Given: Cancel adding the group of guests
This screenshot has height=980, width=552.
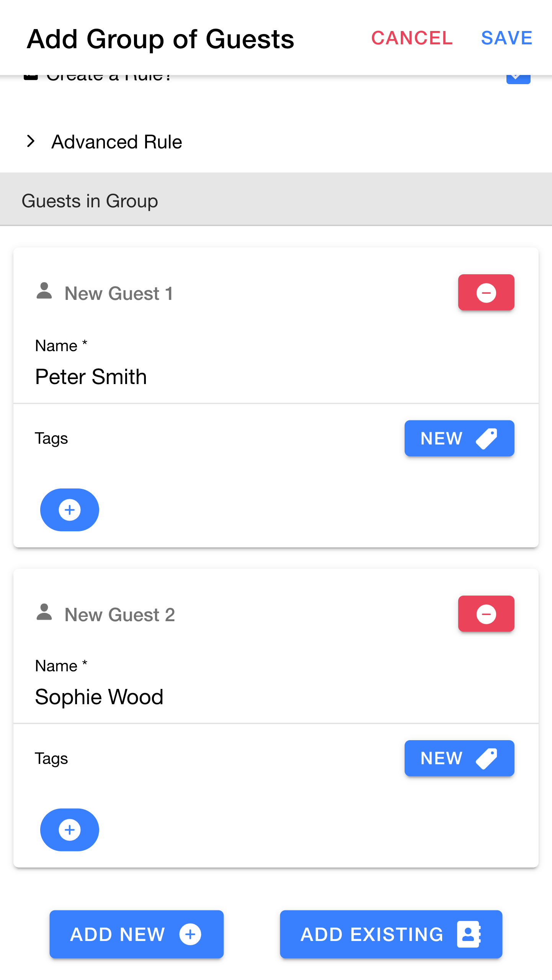Looking at the screenshot, I should pos(412,38).
